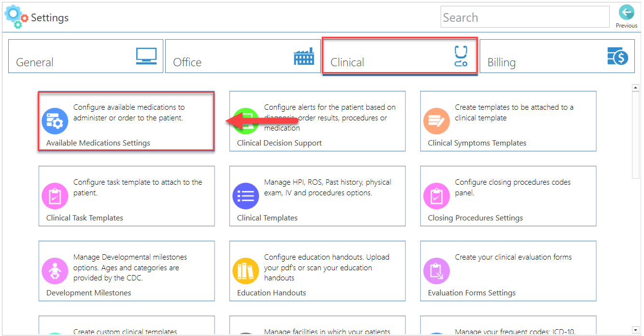Click the scrollbar up arrow
This screenshot has width=644, height=336.
coord(636,88)
